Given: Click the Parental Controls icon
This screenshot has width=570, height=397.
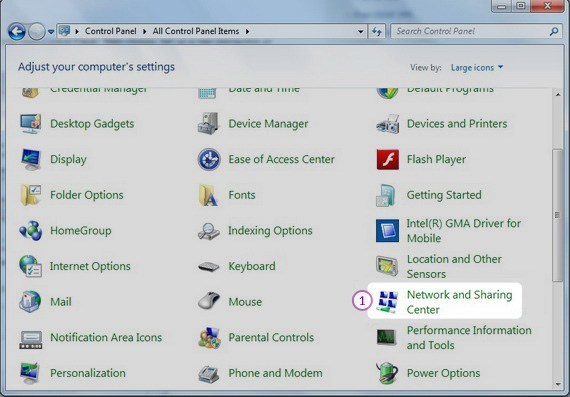Looking at the screenshot, I should tap(209, 337).
